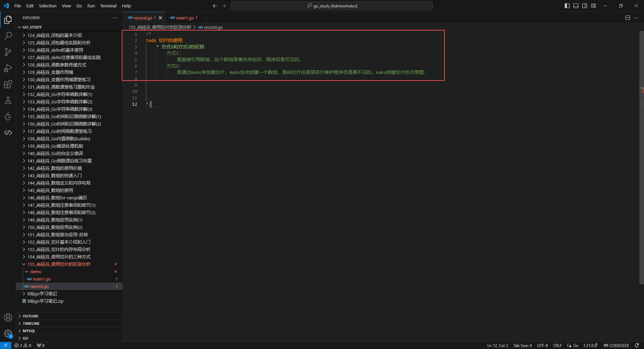Viewport: 644px width, 349px height.
Task: Open the Run and Debug view
Action: click(x=8, y=68)
